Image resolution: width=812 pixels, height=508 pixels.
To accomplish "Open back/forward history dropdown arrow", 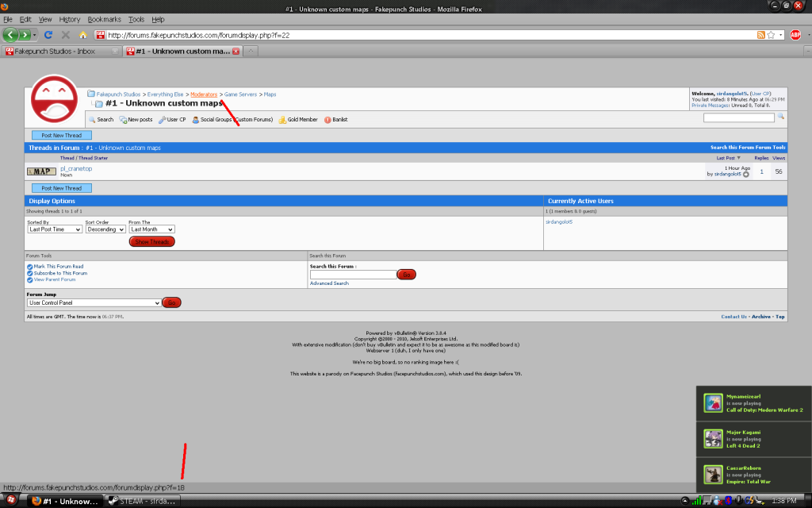I will pyautogui.click(x=34, y=35).
